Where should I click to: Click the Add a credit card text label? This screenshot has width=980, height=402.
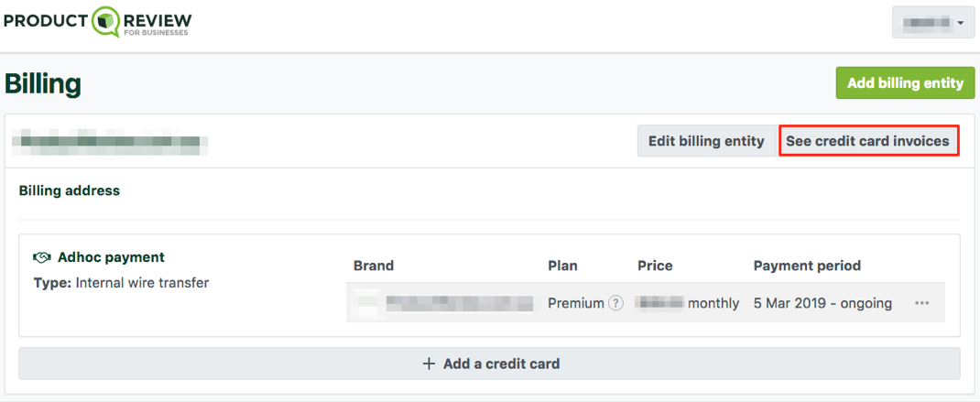click(501, 364)
